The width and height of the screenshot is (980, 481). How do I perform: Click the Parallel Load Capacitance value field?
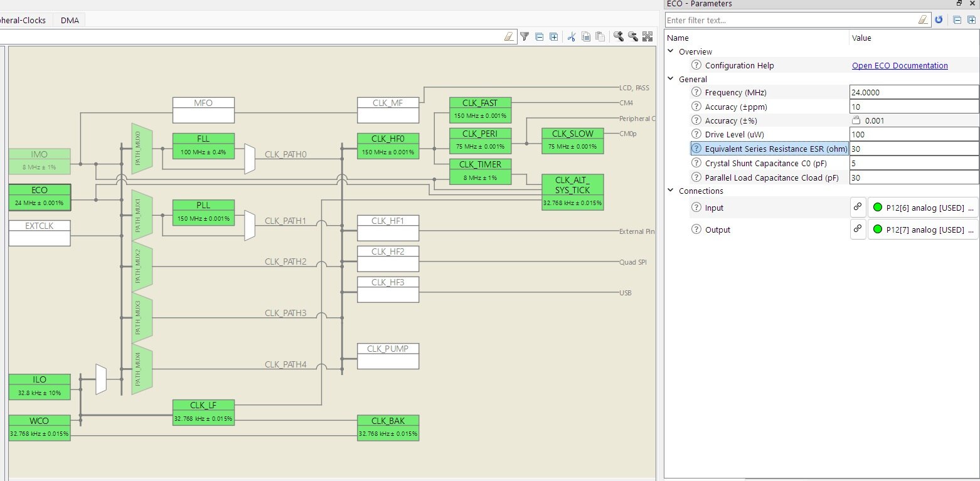point(914,177)
